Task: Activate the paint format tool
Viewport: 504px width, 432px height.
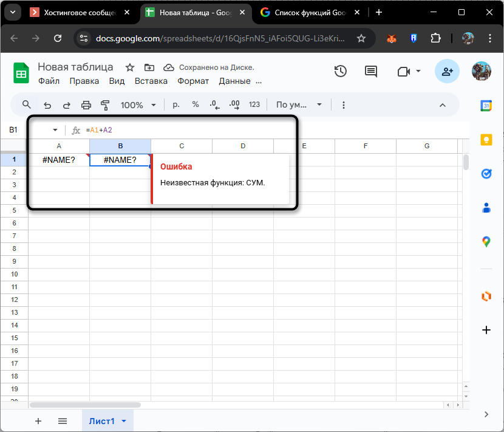Action: pyautogui.click(x=105, y=105)
